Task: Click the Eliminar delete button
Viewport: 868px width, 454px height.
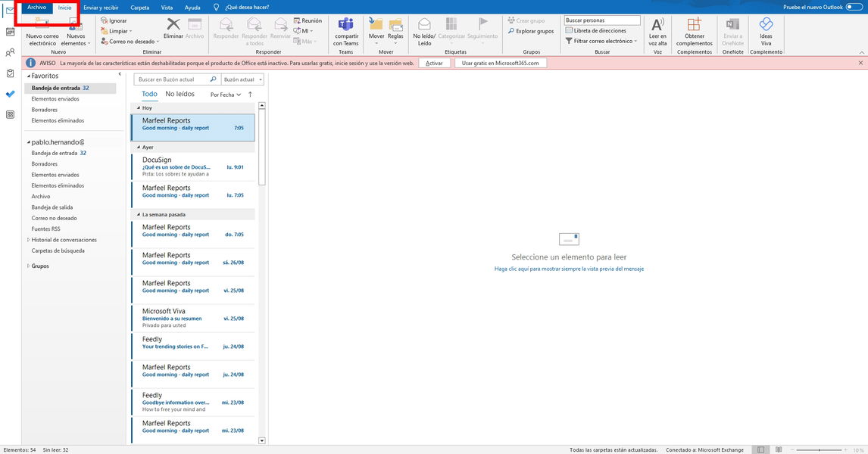Action: pos(173,29)
